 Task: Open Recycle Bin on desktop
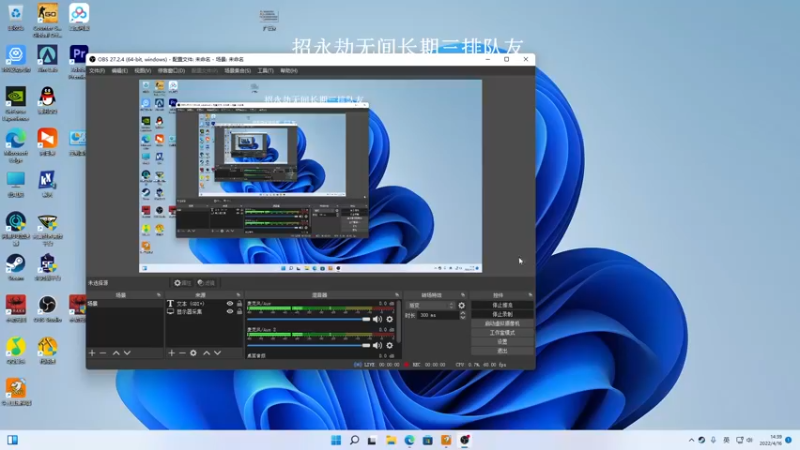pos(16,17)
